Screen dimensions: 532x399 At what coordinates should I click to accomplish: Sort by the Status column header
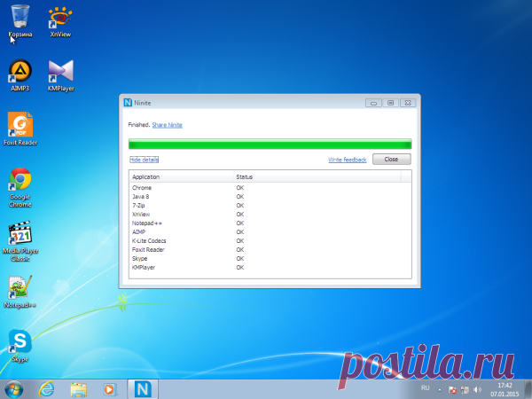tap(317, 176)
